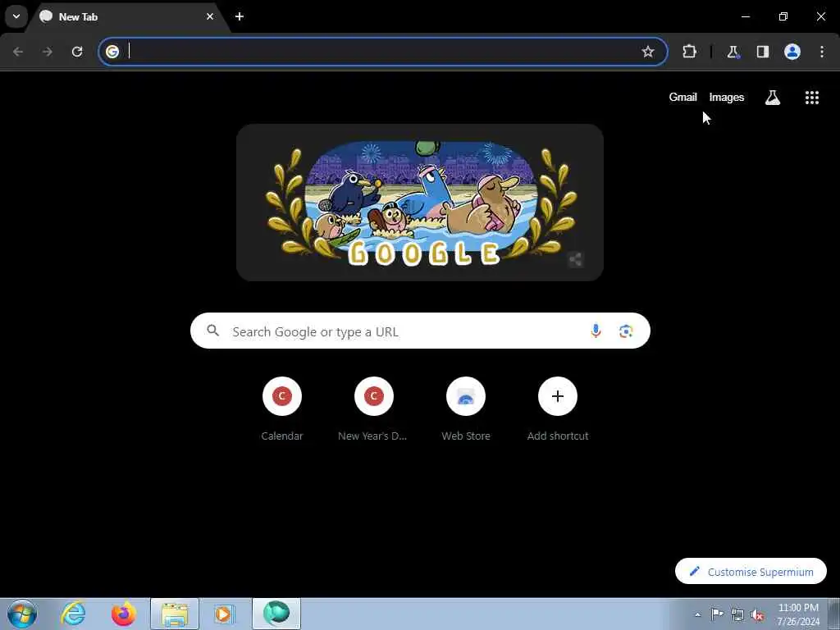Image resolution: width=840 pixels, height=630 pixels.
Task: Click Add shortcut button
Action: click(x=558, y=410)
